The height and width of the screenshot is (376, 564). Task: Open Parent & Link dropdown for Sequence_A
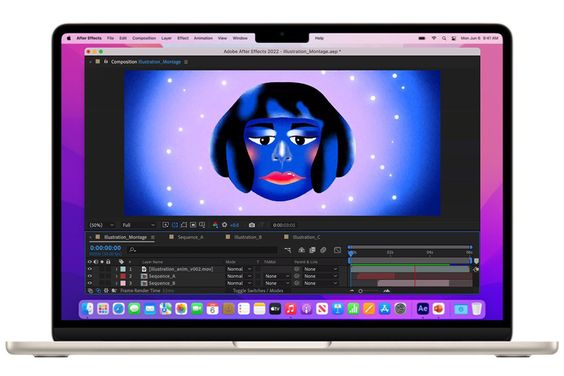pyautogui.click(x=320, y=276)
